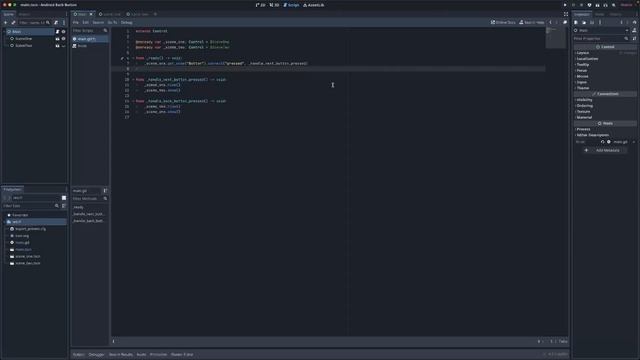Select the SceneTwo node
Image resolution: width=640 pixels, height=360 pixels.
click(x=23, y=46)
